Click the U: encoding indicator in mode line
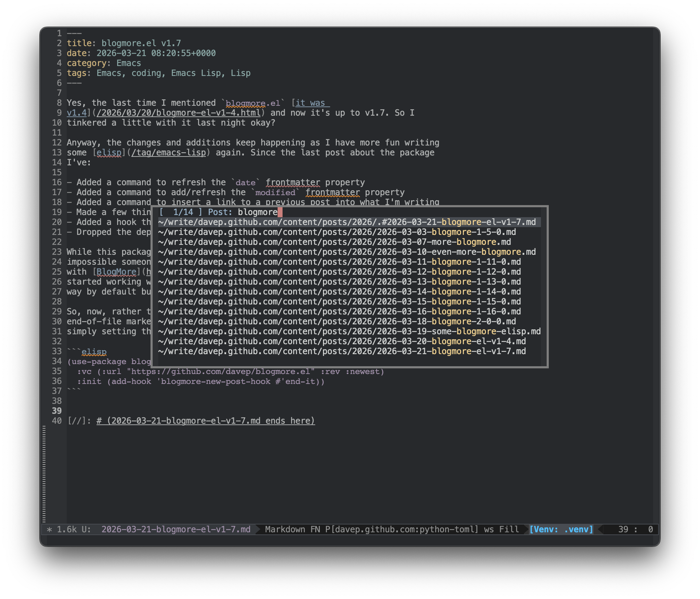This screenshot has width=700, height=599. 86,529
